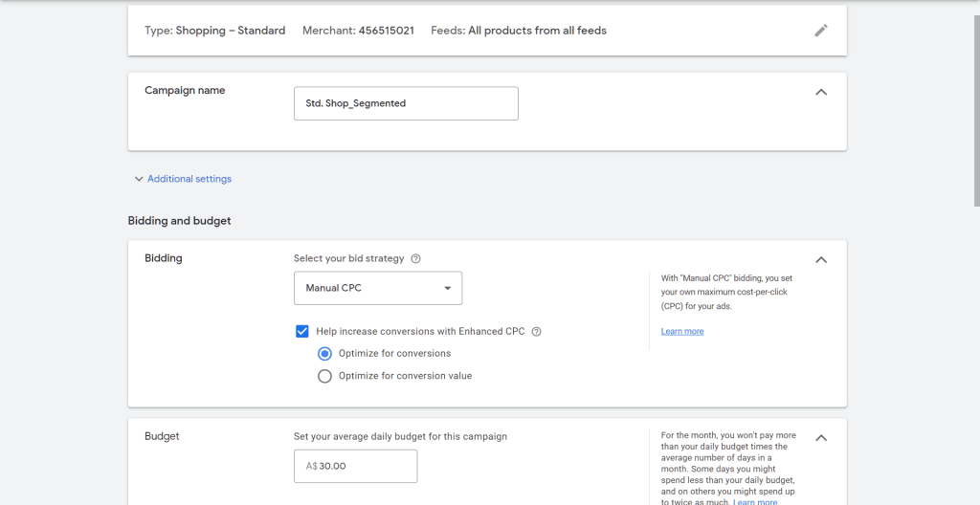
Task: Open Learn more link about Manual CPC
Action: point(681,332)
